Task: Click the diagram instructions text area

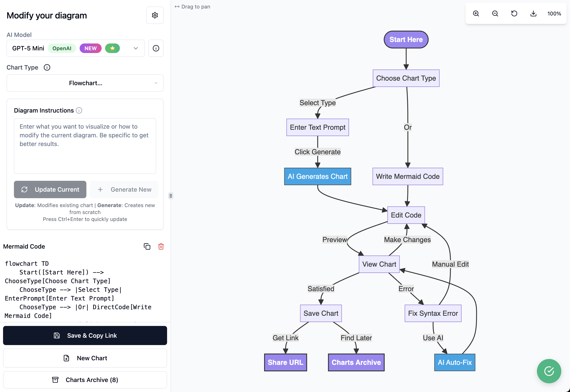Action: (85, 146)
